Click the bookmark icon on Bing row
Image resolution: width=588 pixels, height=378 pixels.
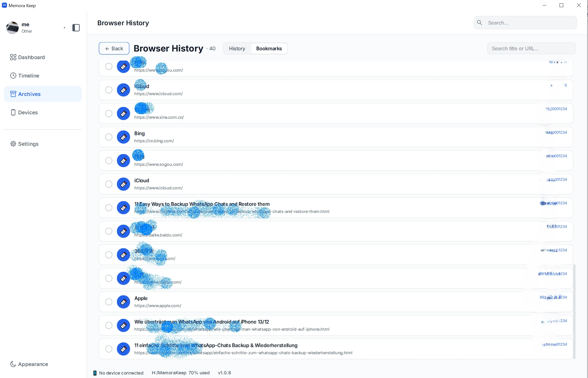pyautogui.click(x=123, y=137)
